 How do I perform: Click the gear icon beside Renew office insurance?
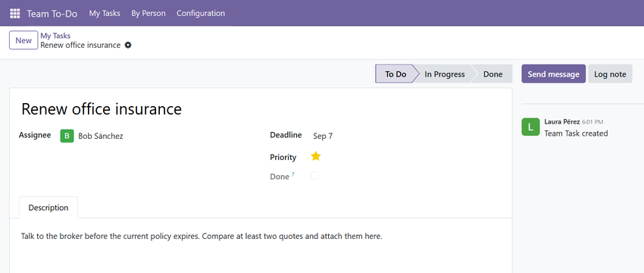coord(128,45)
